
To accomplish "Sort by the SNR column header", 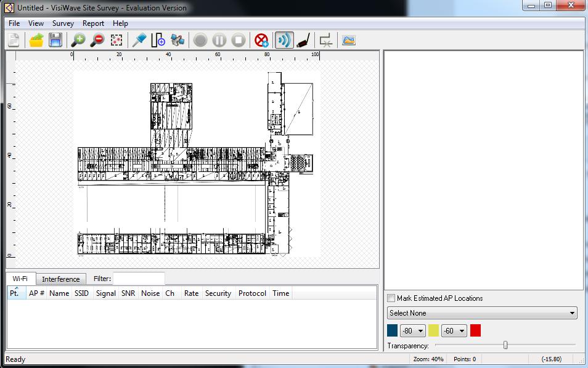I will coord(128,293).
